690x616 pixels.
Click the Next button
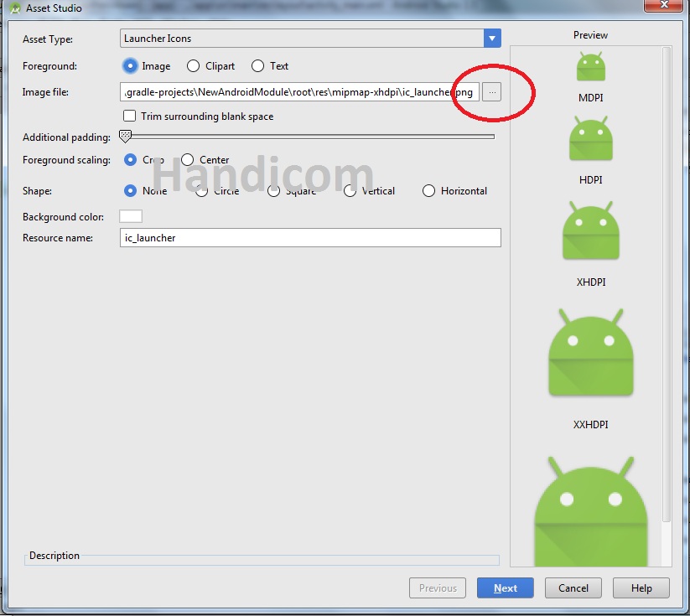tap(506, 588)
